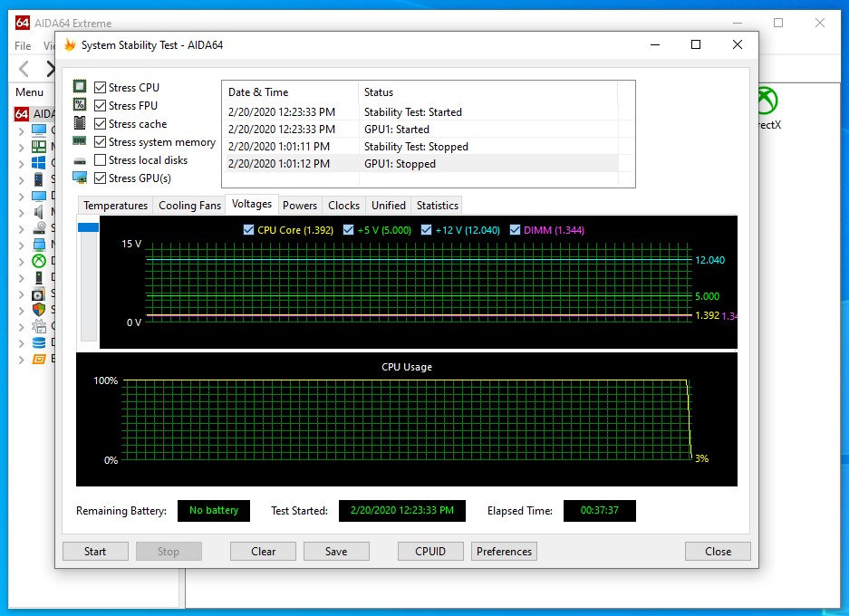
Task: Uncheck the Stress FPU option
Action: click(101, 106)
